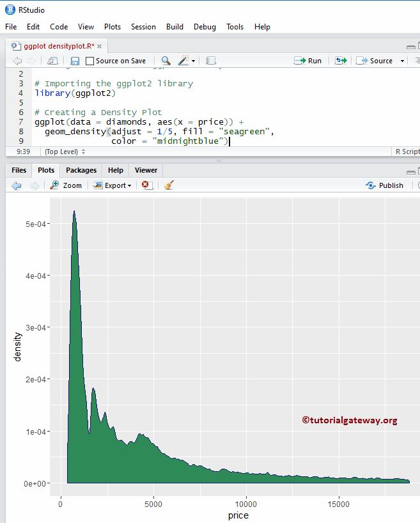Open the Build menu
420x523 pixels.
[175, 27]
